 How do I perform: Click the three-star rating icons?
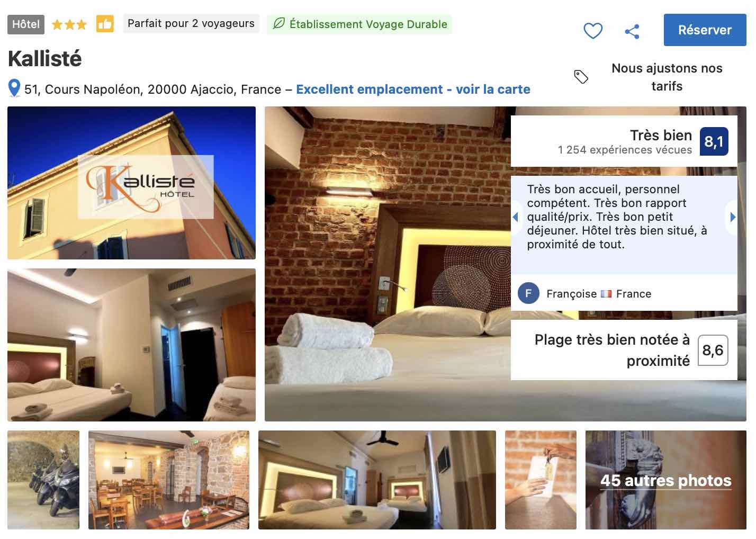[x=69, y=24]
